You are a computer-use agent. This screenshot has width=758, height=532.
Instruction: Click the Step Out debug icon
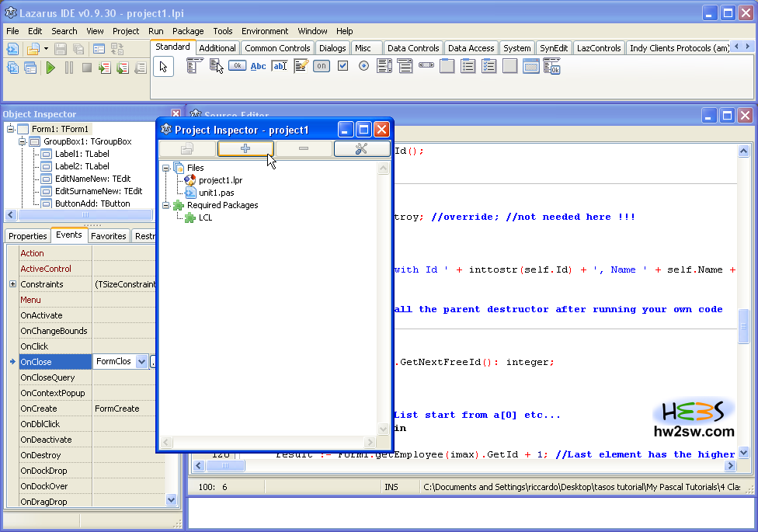pos(141,68)
